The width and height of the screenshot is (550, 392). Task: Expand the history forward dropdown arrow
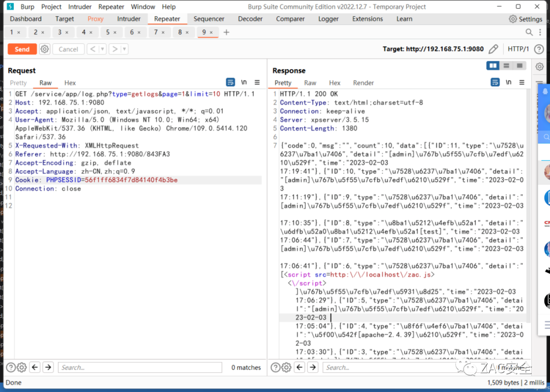click(124, 49)
